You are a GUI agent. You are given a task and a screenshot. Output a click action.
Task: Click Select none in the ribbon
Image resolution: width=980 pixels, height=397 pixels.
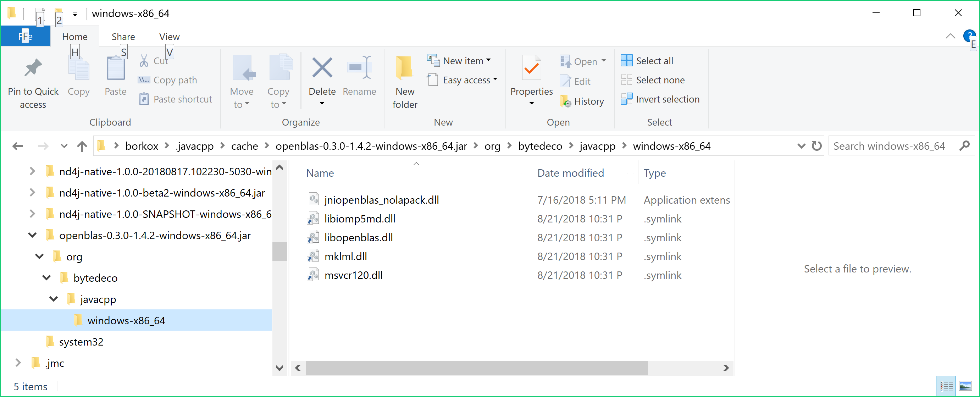[660, 80]
